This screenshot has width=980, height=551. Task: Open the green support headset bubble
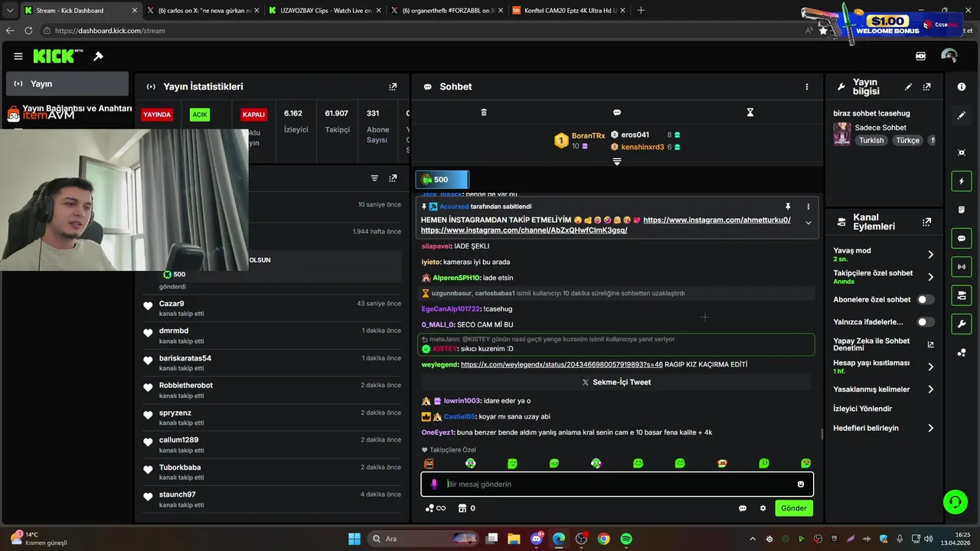tap(955, 502)
